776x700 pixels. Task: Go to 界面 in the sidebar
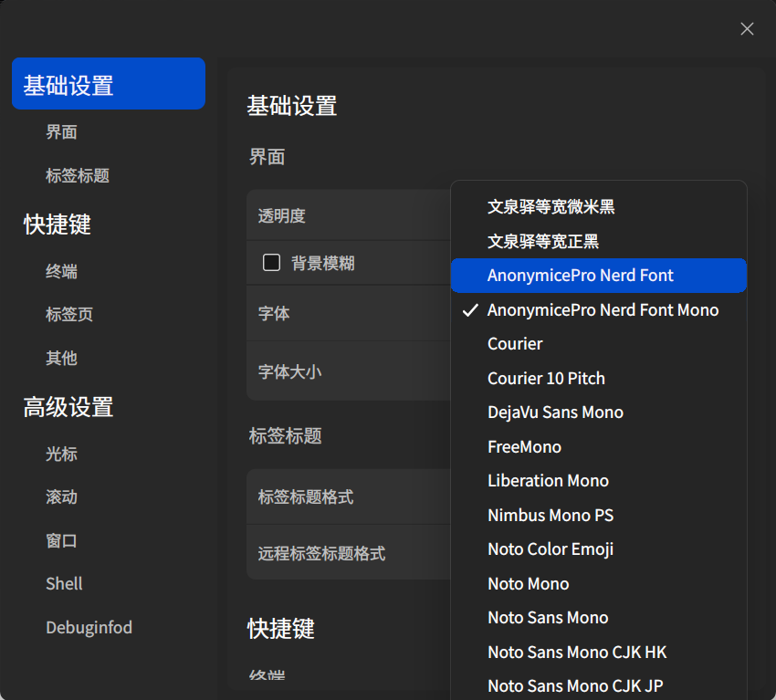click(61, 132)
